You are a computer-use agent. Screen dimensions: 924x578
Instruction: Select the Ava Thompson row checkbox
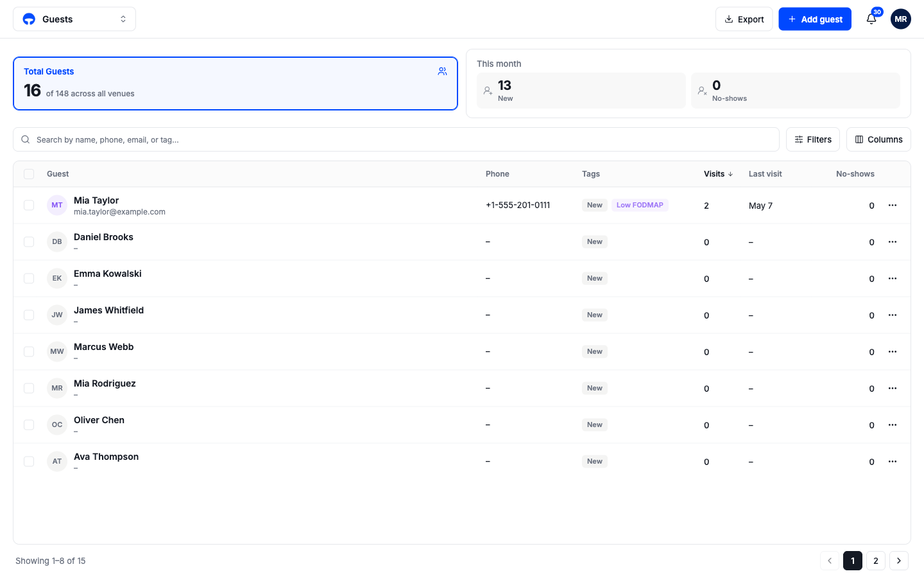click(29, 462)
